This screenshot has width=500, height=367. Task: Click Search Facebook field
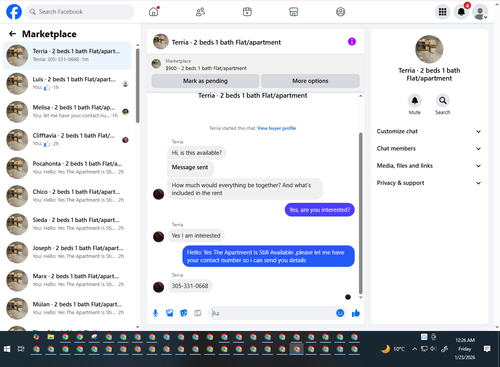(80, 12)
